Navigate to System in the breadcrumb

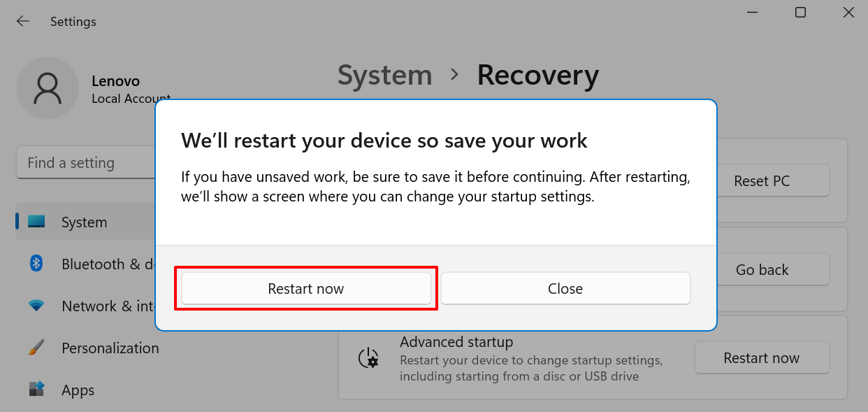[x=385, y=76]
